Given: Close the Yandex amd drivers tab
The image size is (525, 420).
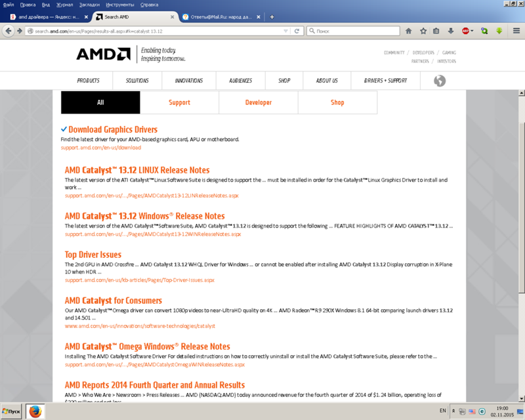Looking at the screenshot, I should coord(86,17).
